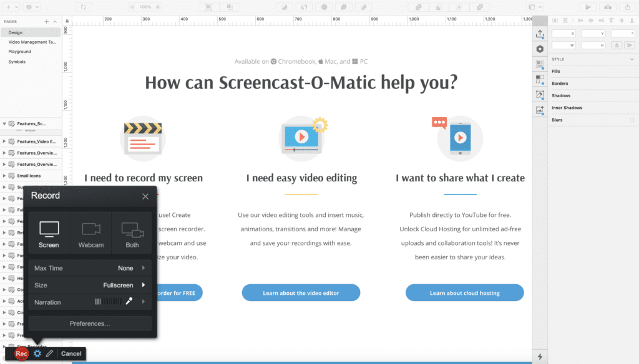Viewport: 639px width, 364px height.
Task: Zoom out using the minus button
Action: click(x=132, y=7)
